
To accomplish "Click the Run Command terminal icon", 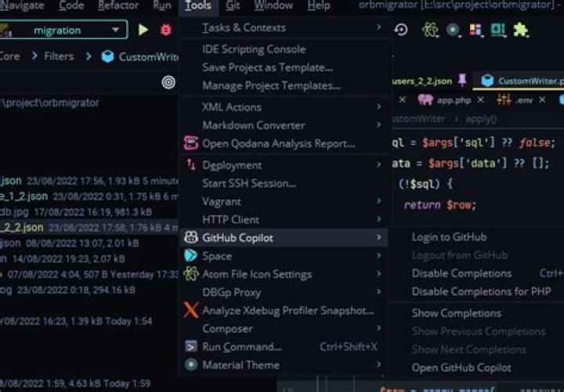I will click(190, 347).
